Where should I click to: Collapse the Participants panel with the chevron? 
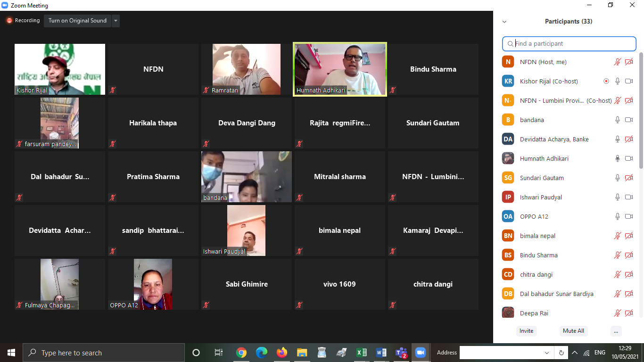tap(504, 22)
